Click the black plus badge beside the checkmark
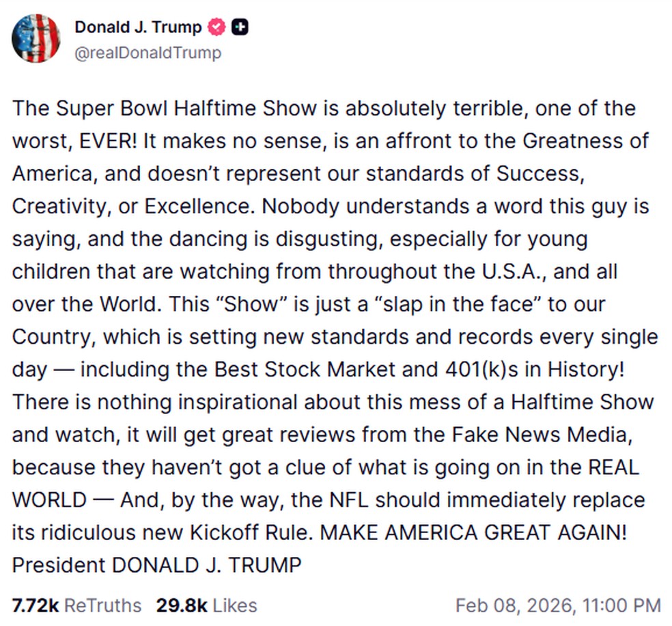This screenshot has height=626, width=672. [240, 27]
